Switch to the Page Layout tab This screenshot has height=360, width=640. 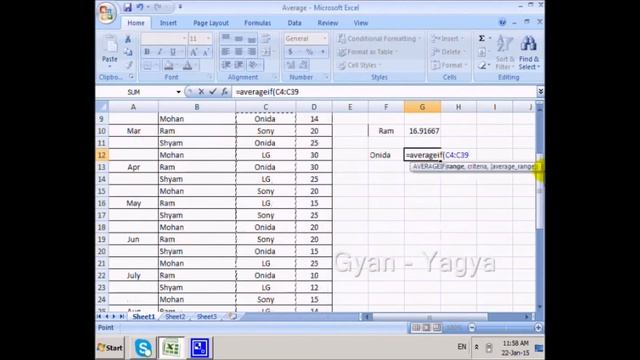(211, 23)
